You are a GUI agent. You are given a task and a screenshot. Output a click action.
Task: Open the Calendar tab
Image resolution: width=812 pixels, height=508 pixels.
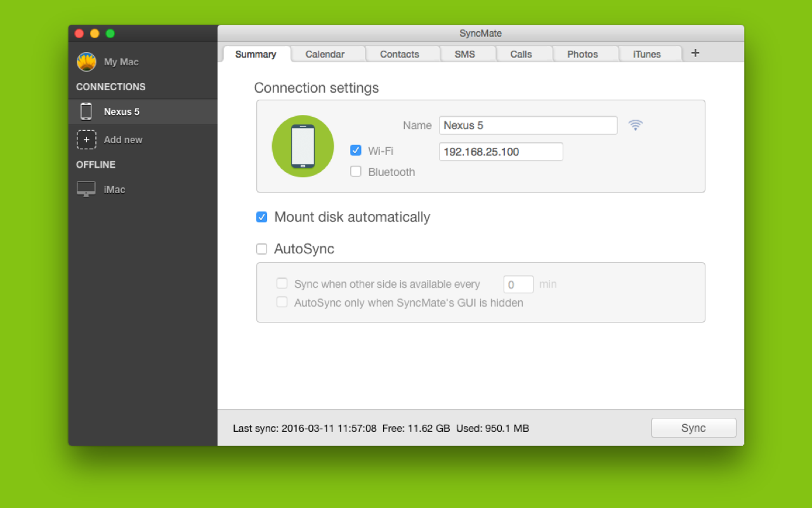[x=325, y=54]
